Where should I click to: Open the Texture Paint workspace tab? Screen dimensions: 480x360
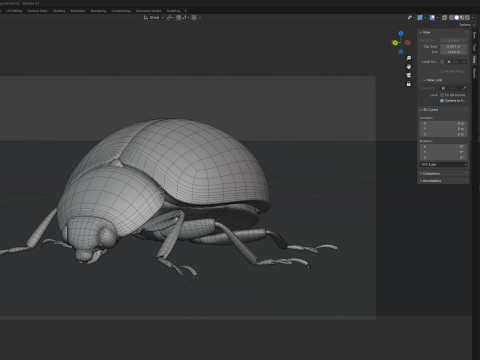37,11
